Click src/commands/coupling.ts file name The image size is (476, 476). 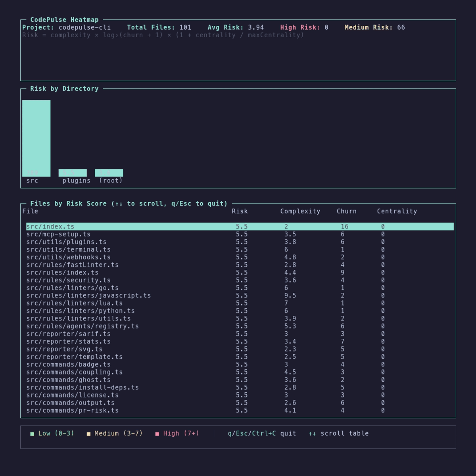click(x=75, y=372)
